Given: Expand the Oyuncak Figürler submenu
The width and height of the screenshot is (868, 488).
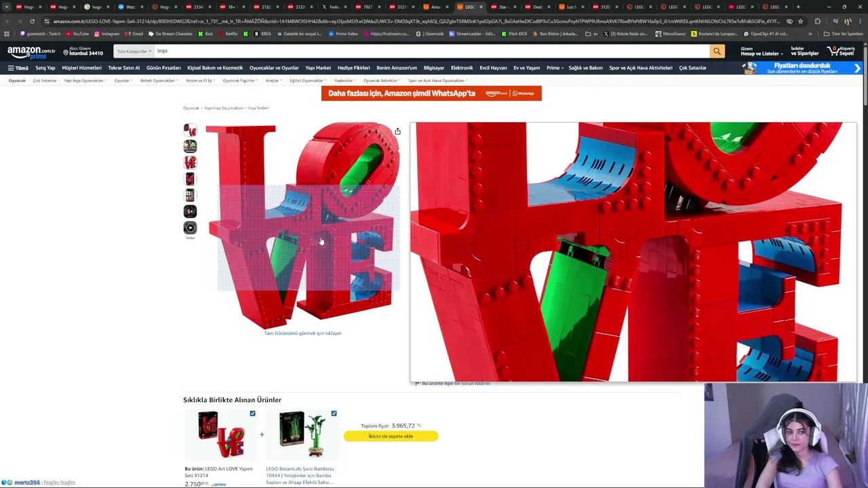Looking at the screenshot, I should [240, 81].
